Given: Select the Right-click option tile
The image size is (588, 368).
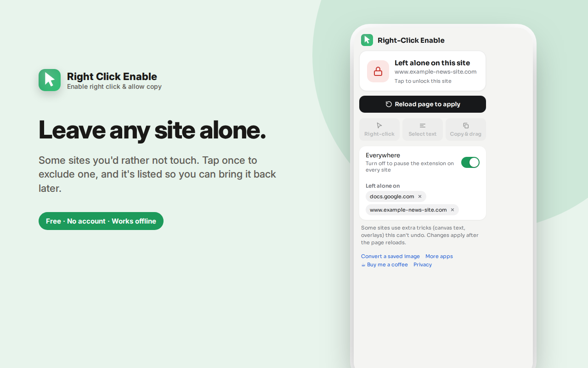Looking at the screenshot, I should (x=379, y=129).
